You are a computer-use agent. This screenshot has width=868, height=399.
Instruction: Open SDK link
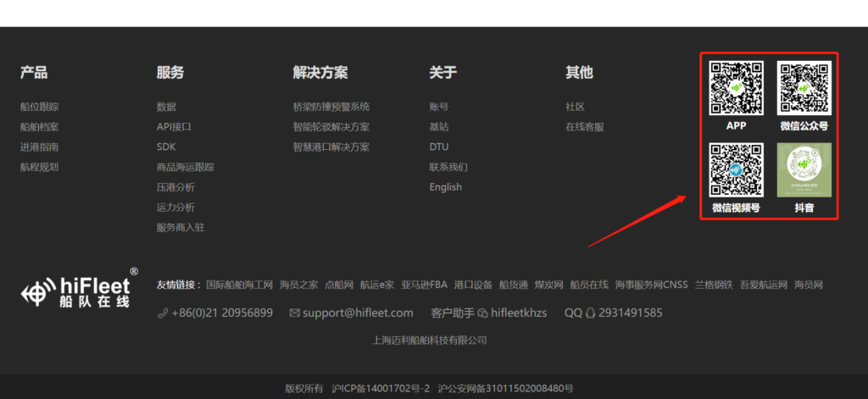166,147
